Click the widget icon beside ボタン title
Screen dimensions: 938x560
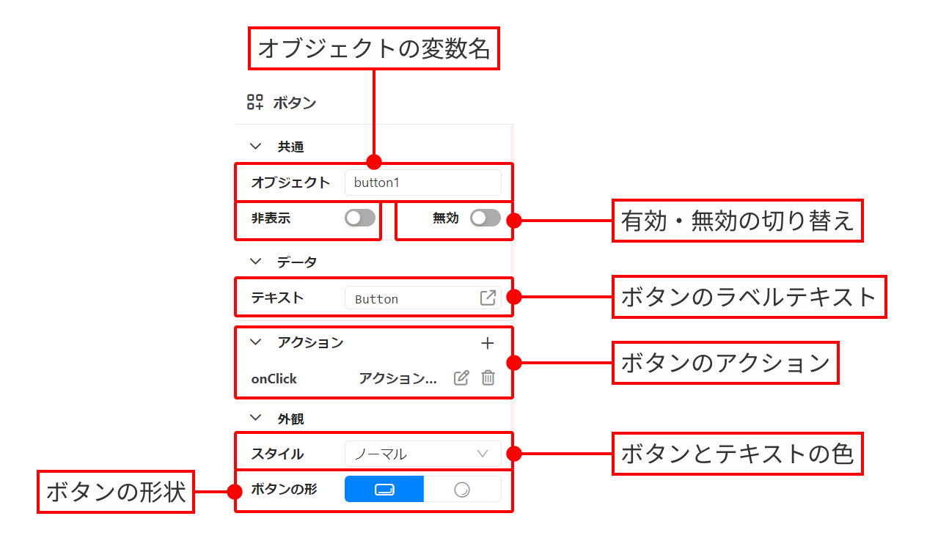click(254, 103)
